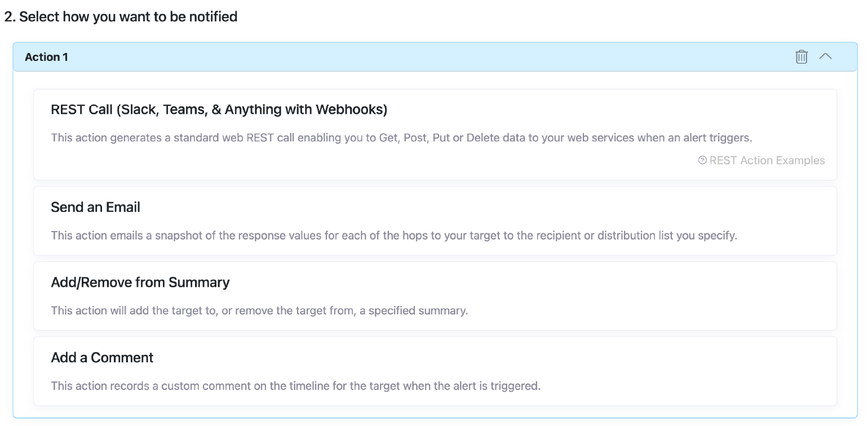Click the Add a Comment heading

tap(102, 357)
